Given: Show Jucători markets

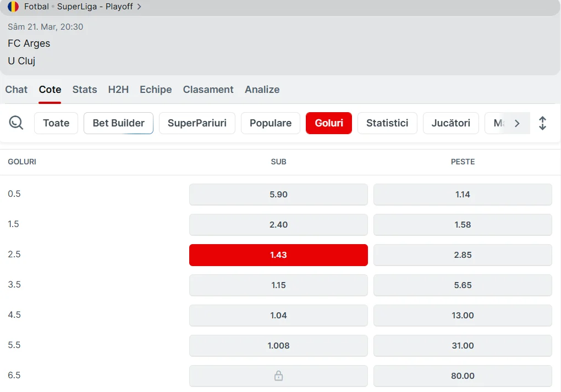Looking at the screenshot, I should click(450, 123).
